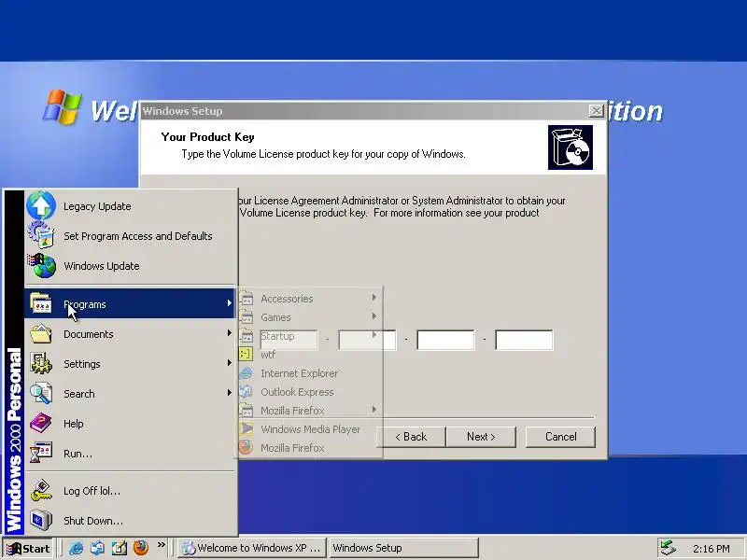Expand the Games submenu arrow
The image size is (747, 560).
pos(374,316)
